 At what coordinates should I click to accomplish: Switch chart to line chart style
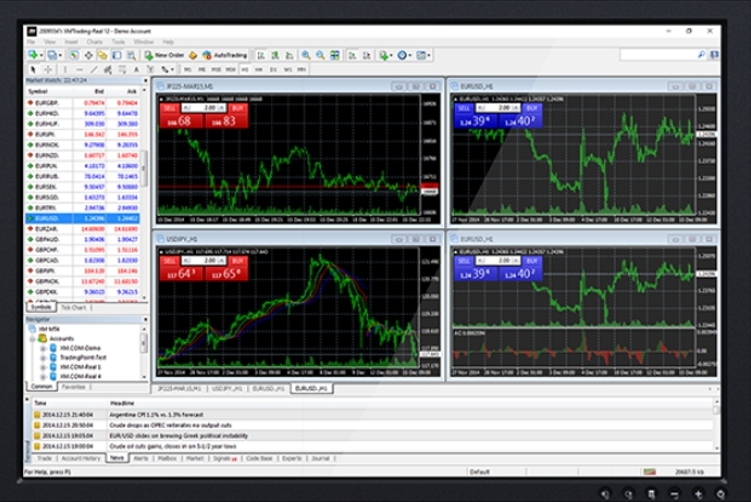coord(290,55)
